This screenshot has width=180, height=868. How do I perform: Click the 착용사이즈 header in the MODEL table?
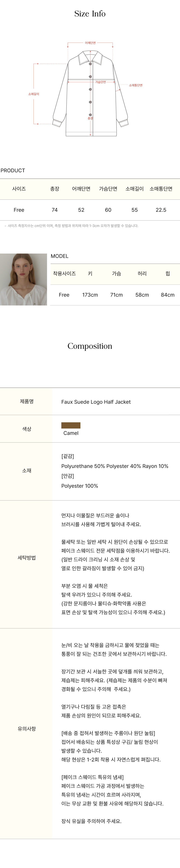click(64, 274)
